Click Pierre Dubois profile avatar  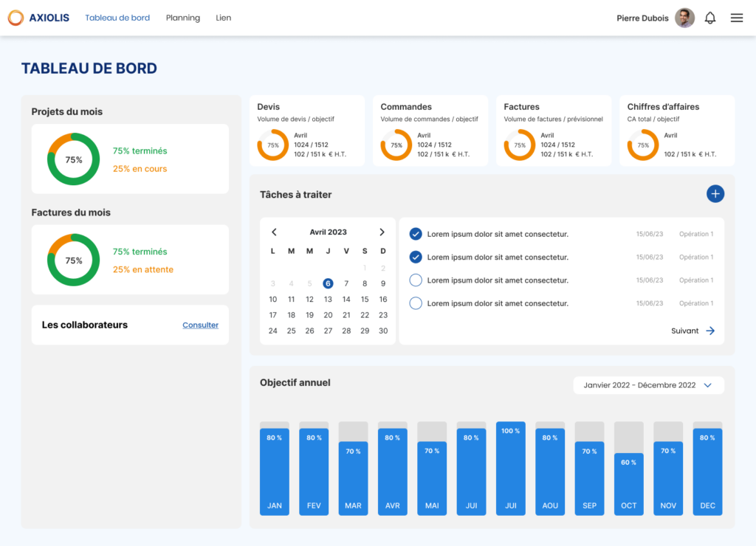pyautogui.click(x=684, y=18)
